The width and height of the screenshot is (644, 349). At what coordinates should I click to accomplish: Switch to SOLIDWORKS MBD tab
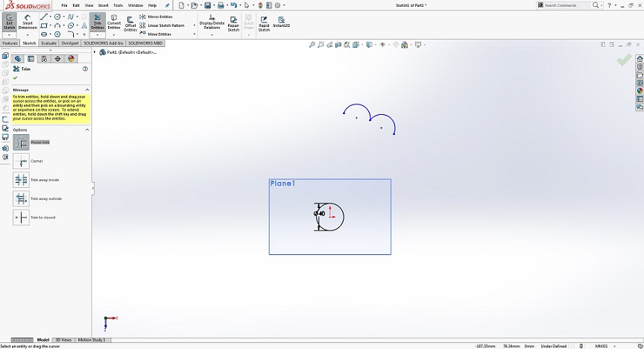[145, 43]
